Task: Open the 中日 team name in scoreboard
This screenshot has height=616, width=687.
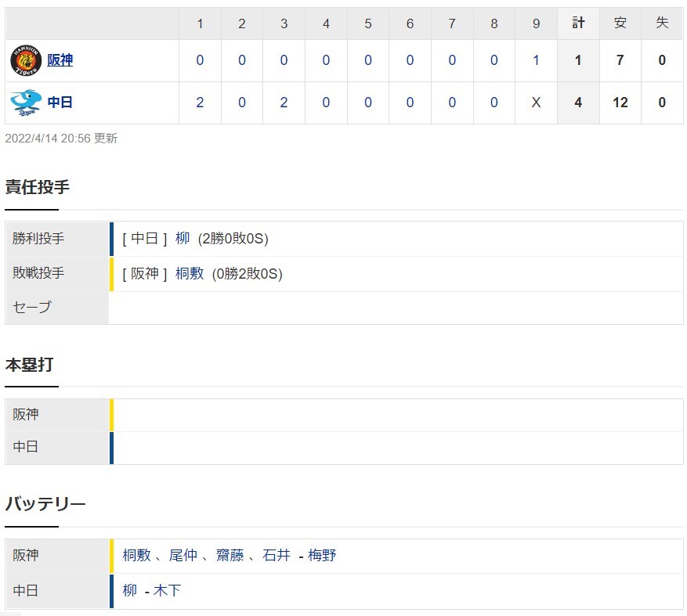Action: click(x=60, y=103)
